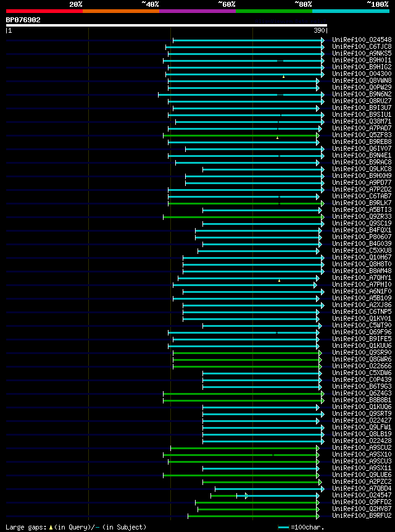395x532 pixels.
Task: Select the UniRef100_A7QBD4 label
Action: click(x=362, y=488)
